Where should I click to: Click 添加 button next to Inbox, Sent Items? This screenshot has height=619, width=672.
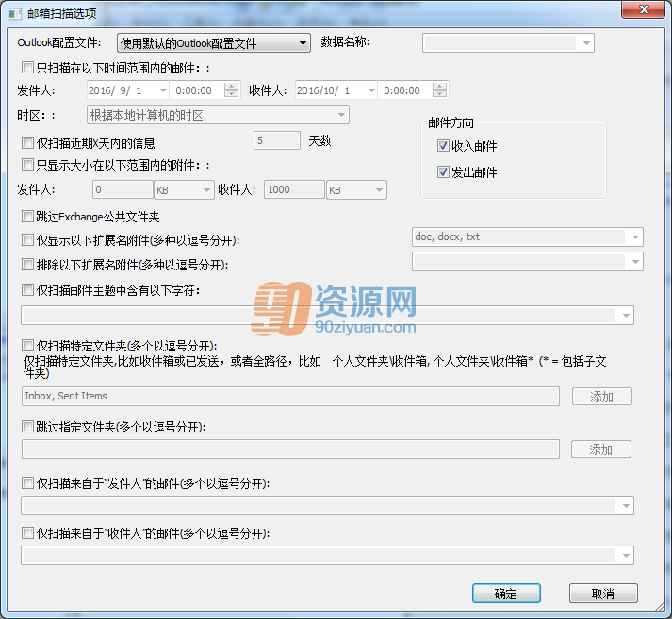pos(601,397)
